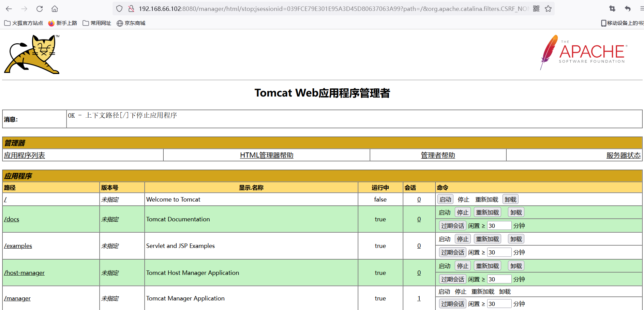The width and height of the screenshot is (644, 310).
Task: Open the /host-manager application link
Action: (x=24, y=273)
